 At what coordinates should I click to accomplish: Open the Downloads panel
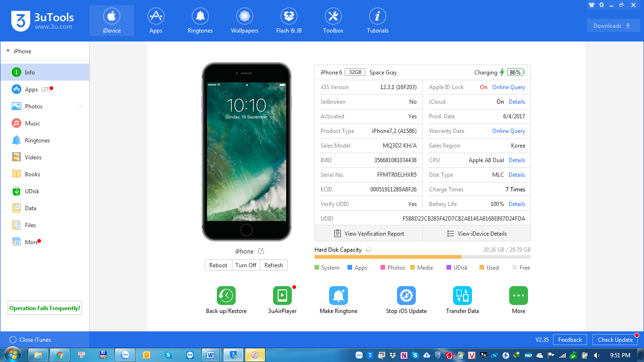tap(613, 26)
